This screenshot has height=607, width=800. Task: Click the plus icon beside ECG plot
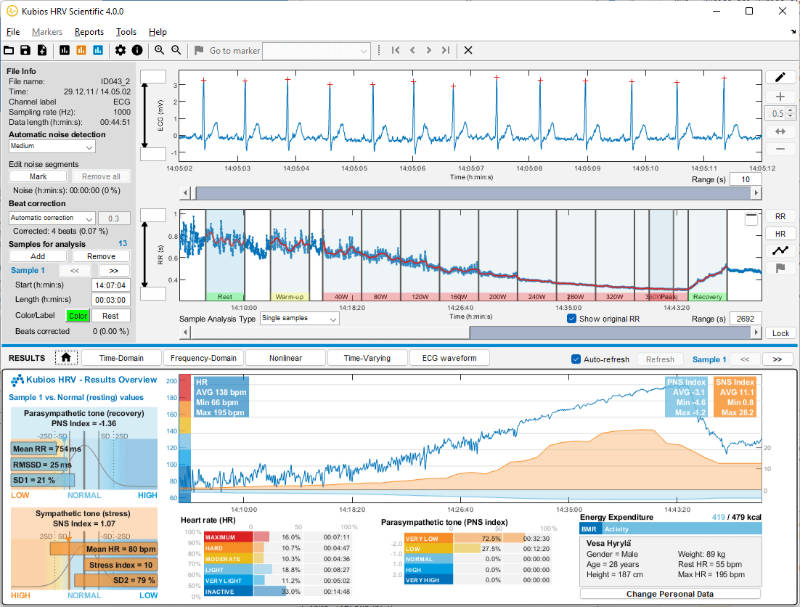[780, 96]
